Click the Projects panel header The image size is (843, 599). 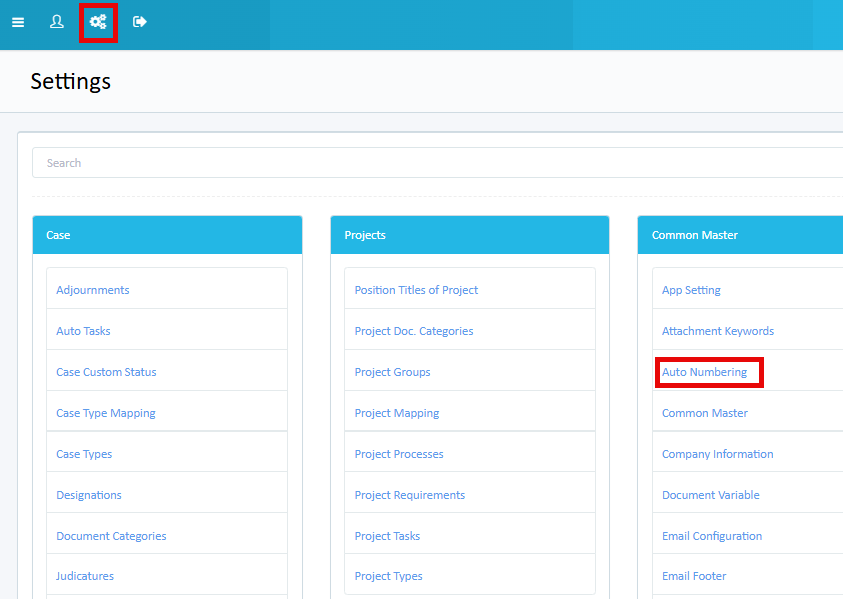tap(470, 235)
